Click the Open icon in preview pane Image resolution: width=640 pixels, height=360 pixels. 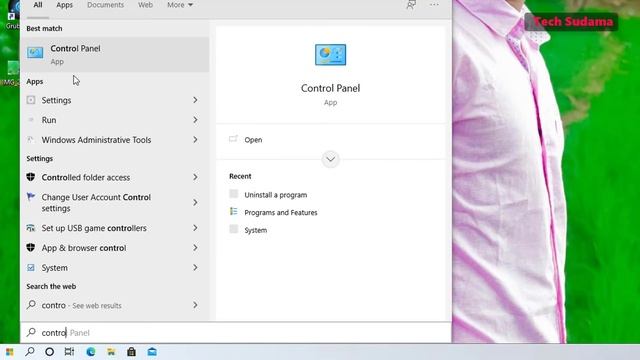(x=233, y=139)
